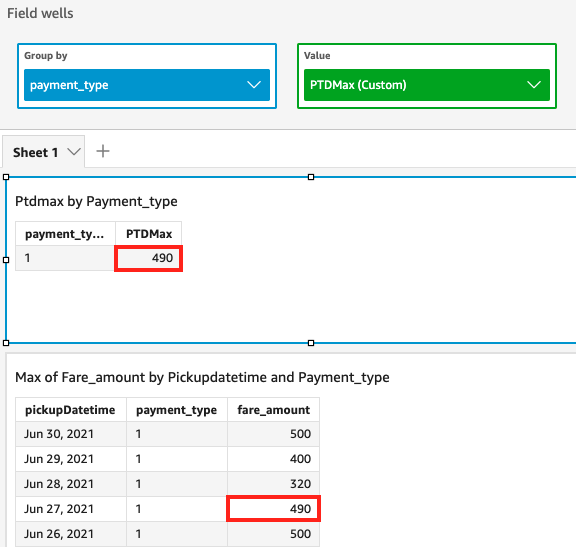
Task: Sort by the PTDMax column header
Action: [x=148, y=234]
